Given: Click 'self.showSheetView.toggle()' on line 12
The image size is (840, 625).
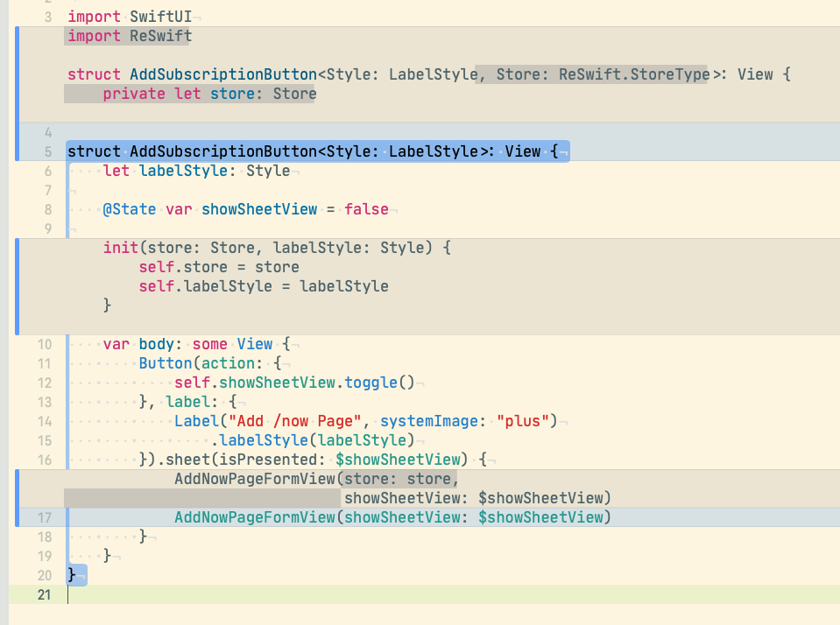Looking at the screenshot, I should 294,383.
